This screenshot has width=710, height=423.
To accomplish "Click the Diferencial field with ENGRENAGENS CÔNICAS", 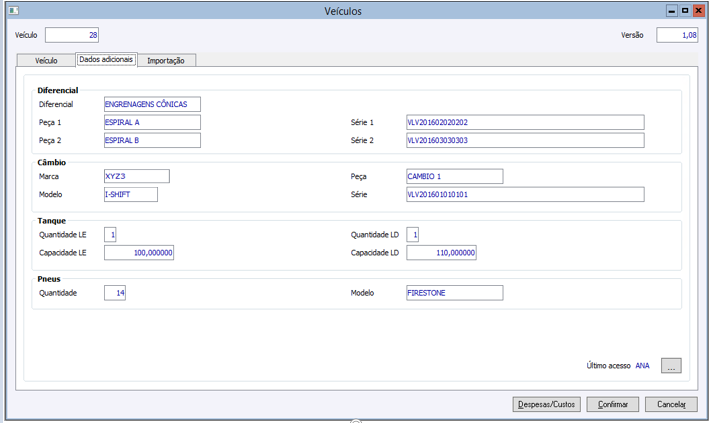I will (152, 104).
